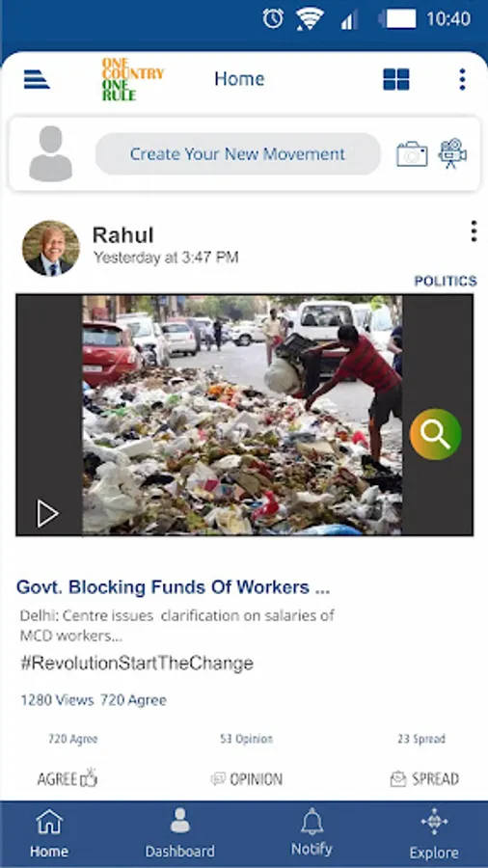The width and height of the screenshot is (488, 868).
Task: Open the top bar overflow menu
Action: pyautogui.click(x=462, y=80)
